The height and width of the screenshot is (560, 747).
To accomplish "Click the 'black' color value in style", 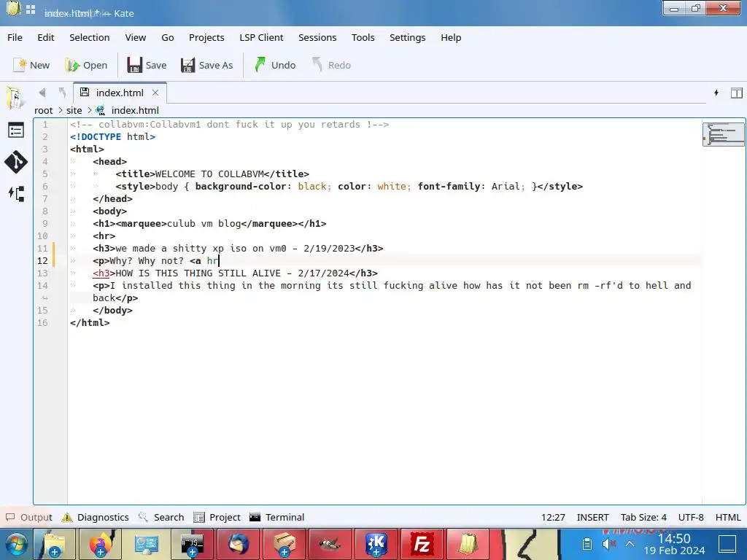I will [x=312, y=187].
